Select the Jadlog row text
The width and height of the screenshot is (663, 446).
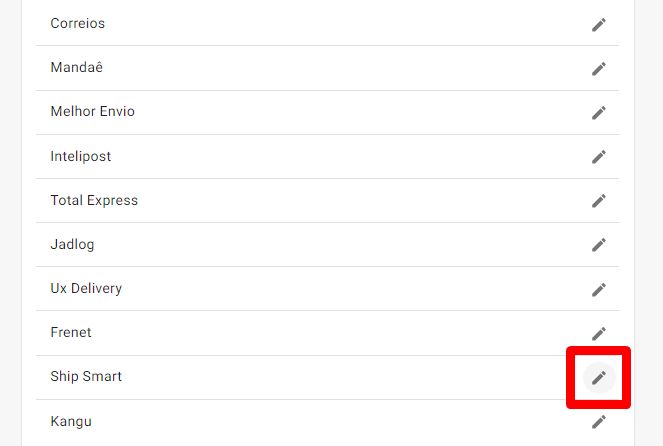(x=72, y=244)
